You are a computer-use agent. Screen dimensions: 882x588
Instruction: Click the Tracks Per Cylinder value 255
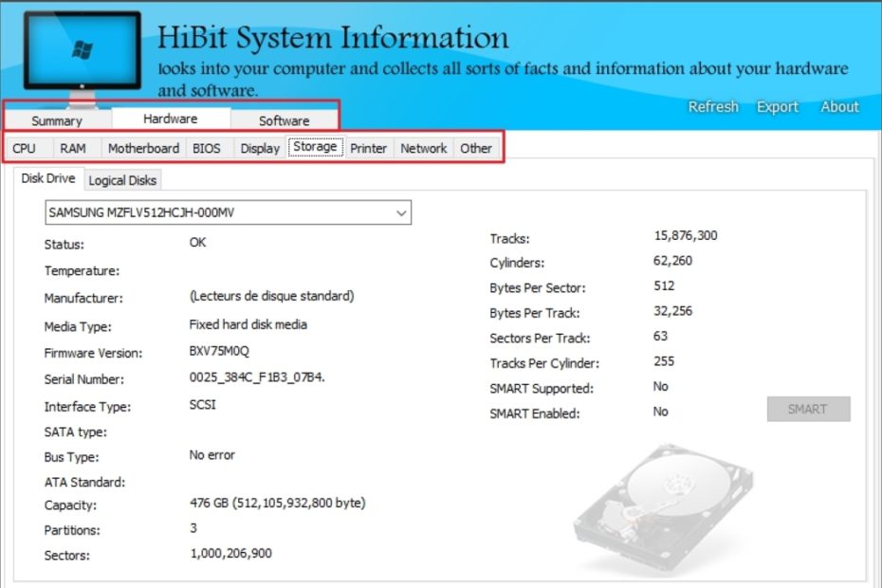(664, 361)
